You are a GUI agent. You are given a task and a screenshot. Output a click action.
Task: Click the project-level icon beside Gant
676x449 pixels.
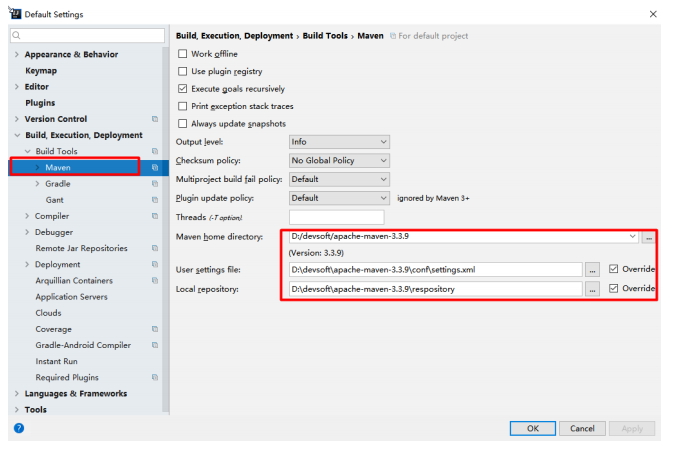pos(155,200)
